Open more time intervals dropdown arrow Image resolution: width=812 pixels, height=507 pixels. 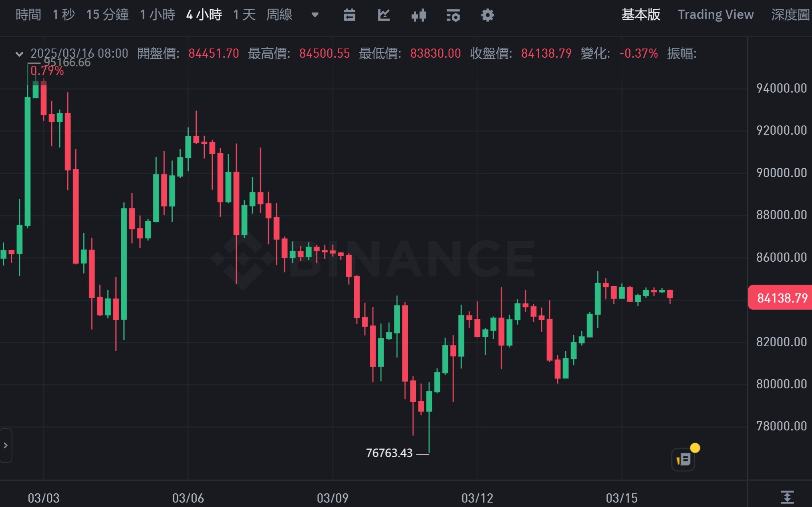(315, 15)
